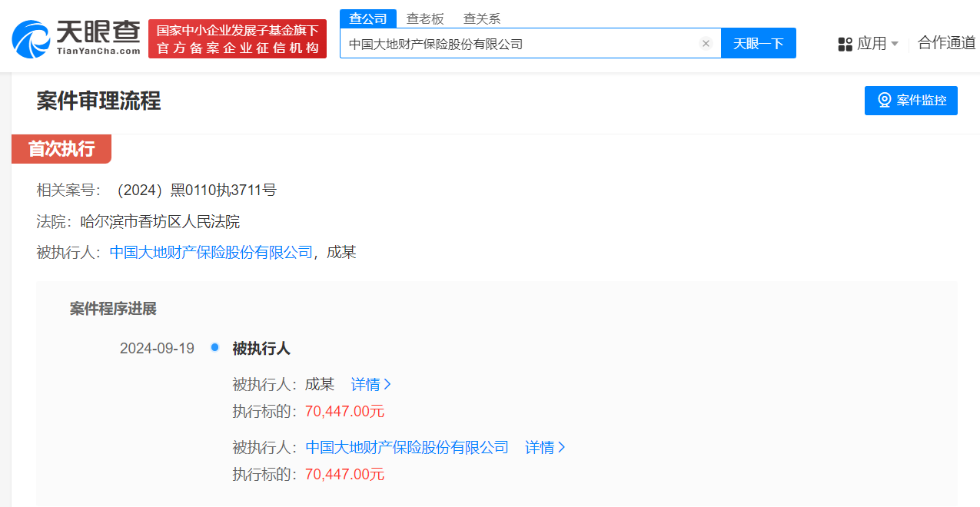The width and height of the screenshot is (980, 507).
Task: Click the 2024-09-19 timeline dot
Action: pyautogui.click(x=214, y=347)
